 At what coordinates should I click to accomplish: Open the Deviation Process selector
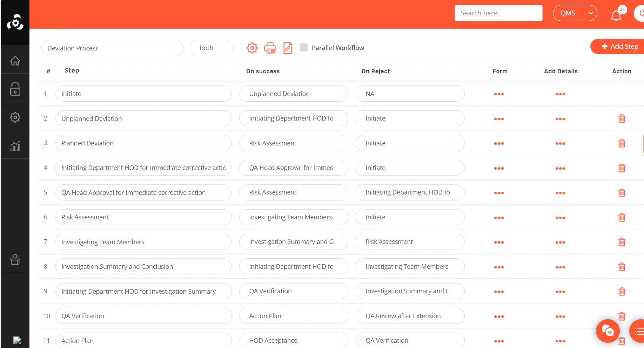coord(112,48)
